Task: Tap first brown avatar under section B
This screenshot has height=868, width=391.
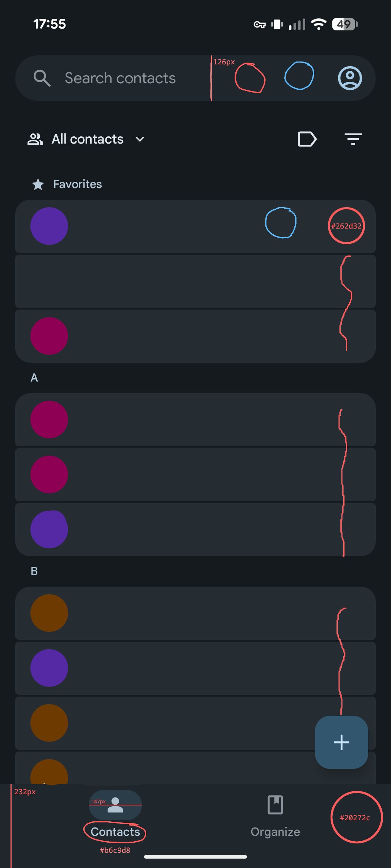Action: coord(49,613)
